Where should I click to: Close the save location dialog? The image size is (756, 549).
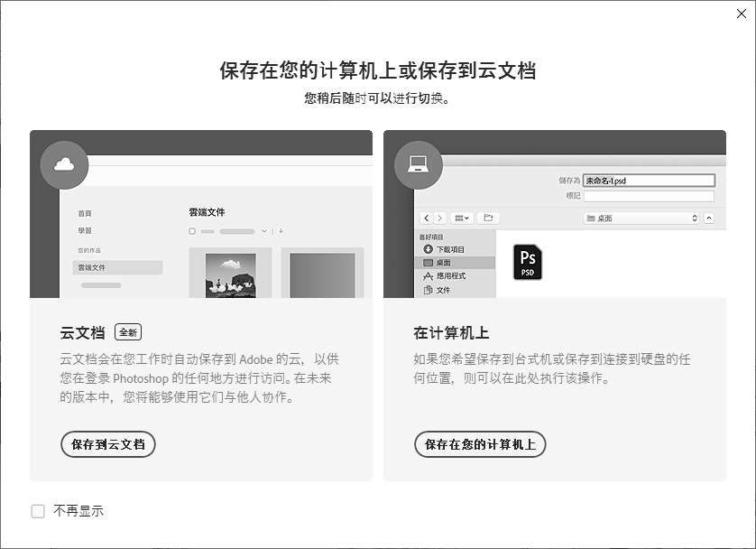[741, 14]
